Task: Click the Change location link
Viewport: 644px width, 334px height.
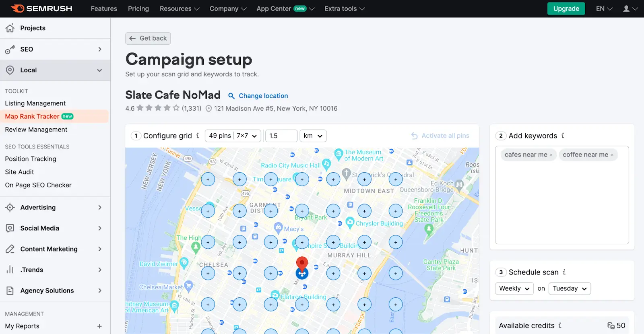Action: pyautogui.click(x=263, y=96)
